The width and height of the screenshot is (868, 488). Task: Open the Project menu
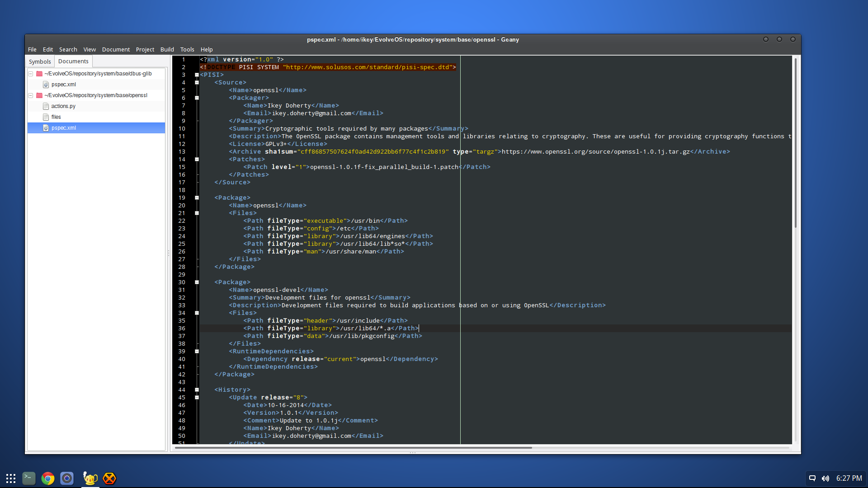[x=145, y=49]
